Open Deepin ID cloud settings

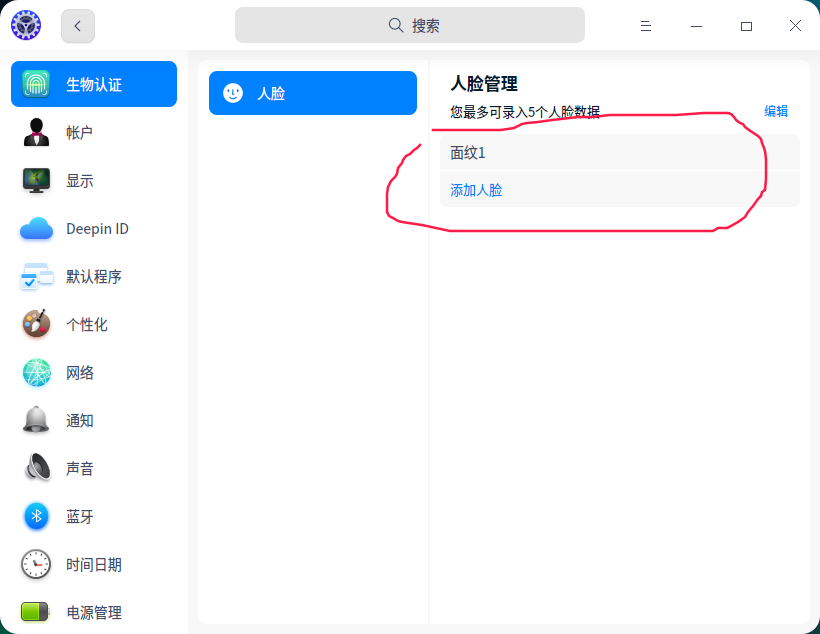pos(36,228)
